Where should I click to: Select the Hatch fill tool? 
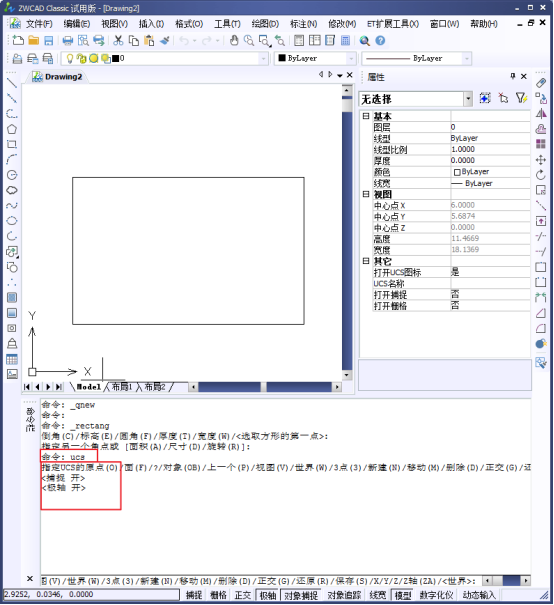pos(12,297)
